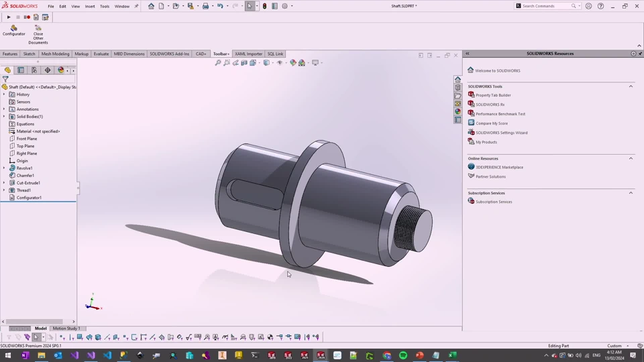
Task: Toggle the Hide/Show Items eye icon
Action: pyautogui.click(x=279, y=63)
